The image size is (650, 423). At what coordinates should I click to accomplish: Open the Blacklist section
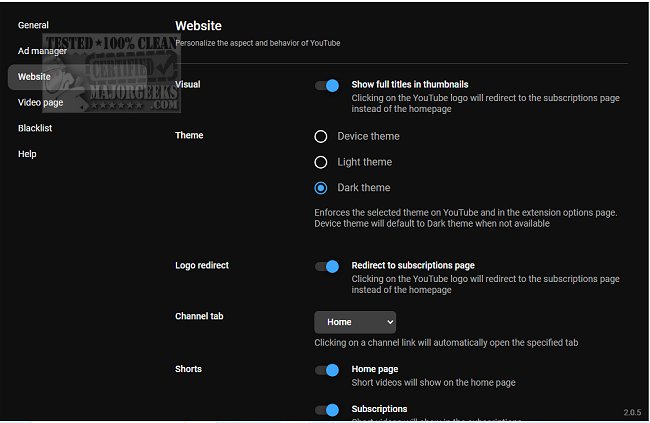[x=35, y=128]
